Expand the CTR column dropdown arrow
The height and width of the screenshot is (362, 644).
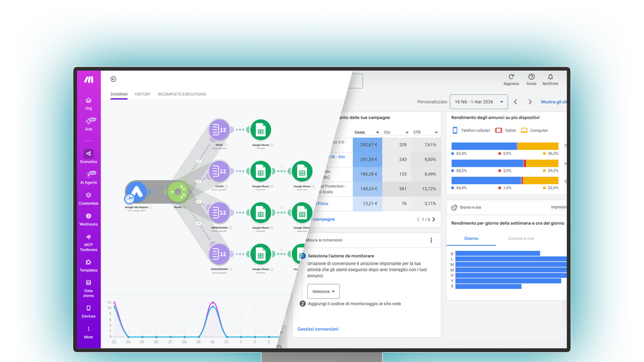pos(436,132)
